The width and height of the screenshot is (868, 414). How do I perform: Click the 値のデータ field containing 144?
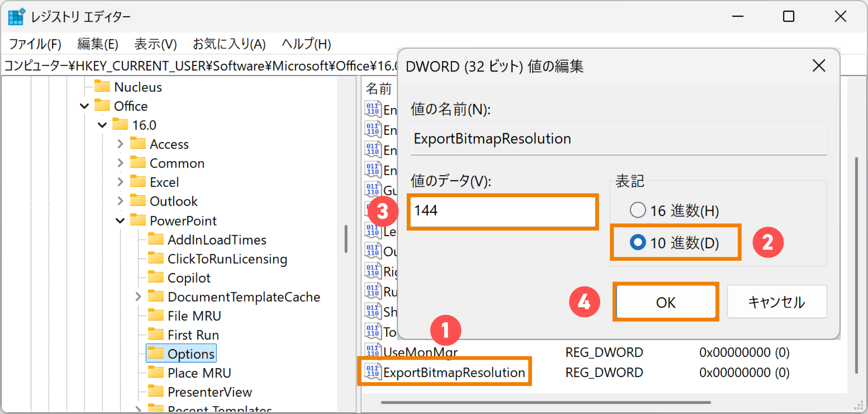click(502, 212)
